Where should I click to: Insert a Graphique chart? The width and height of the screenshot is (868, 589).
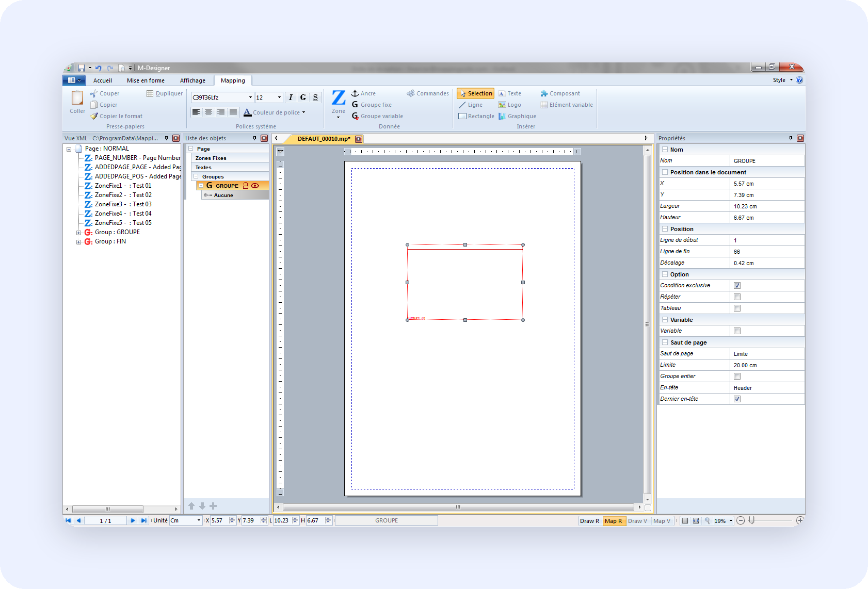tap(517, 116)
